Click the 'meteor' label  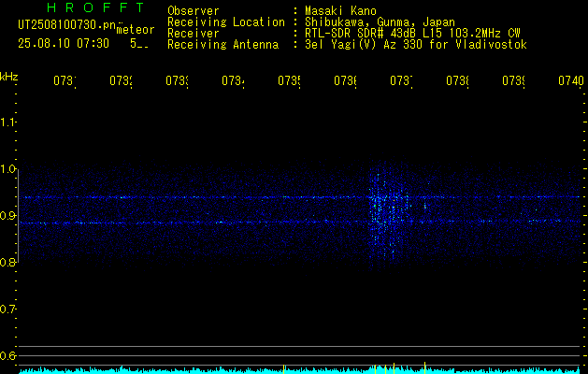tap(136, 30)
